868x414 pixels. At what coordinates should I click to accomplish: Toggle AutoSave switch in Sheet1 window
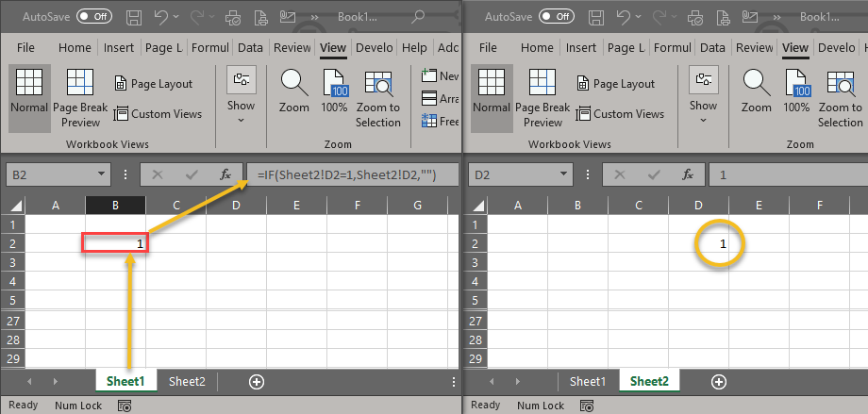click(x=93, y=17)
